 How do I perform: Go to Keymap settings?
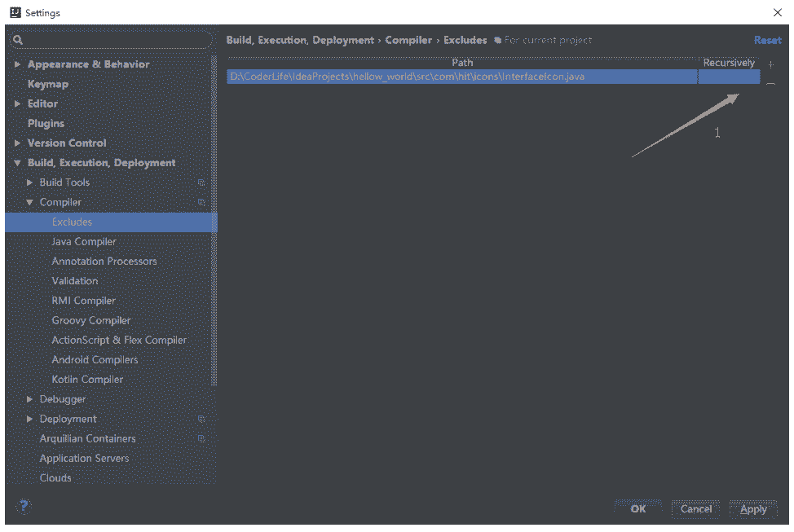pos(48,84)
